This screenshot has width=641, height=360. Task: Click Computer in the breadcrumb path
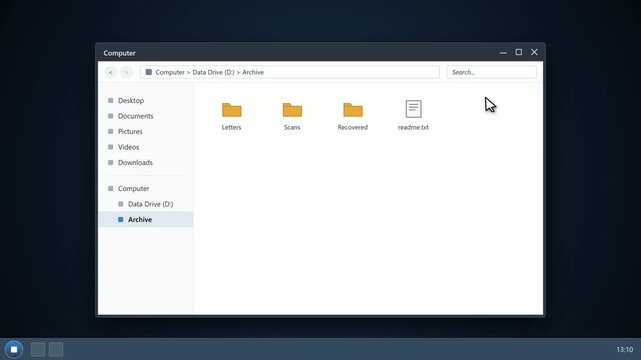click(170, 72)
